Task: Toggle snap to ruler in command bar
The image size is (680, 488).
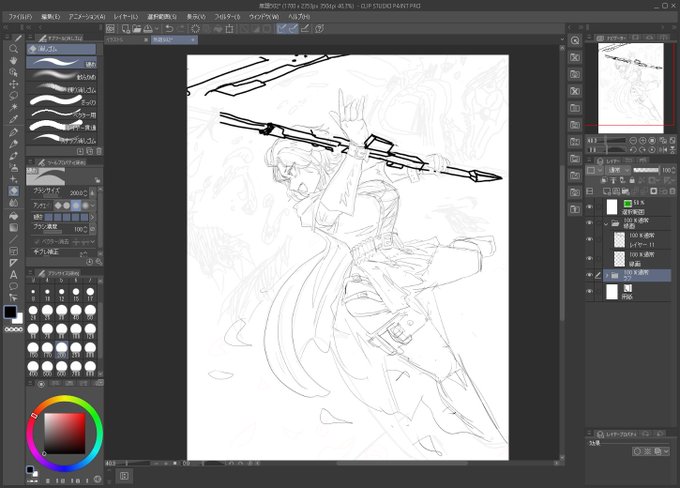Action: click(282, 29)
